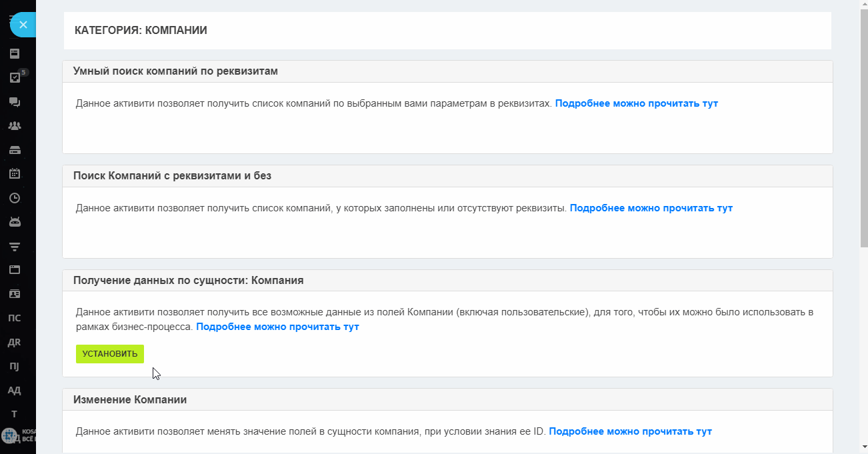
Task: Click heading Получение данных по сущности: Компания
Action: [x=188, y=281]
